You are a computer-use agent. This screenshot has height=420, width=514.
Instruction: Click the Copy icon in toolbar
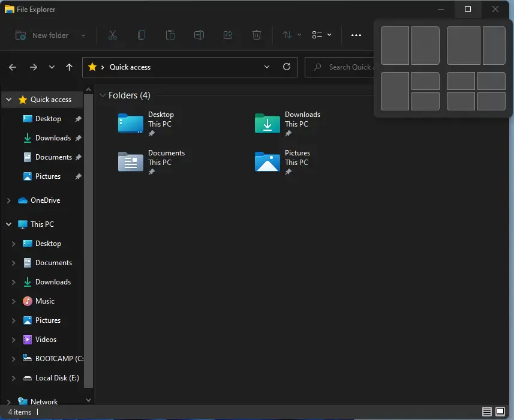click(x=142, y=35)
